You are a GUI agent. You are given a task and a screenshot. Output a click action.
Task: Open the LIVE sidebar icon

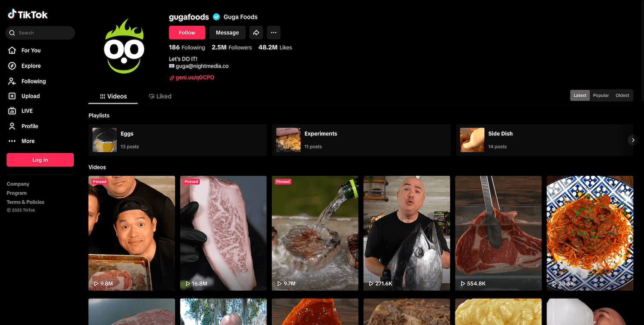coord(12,111)
